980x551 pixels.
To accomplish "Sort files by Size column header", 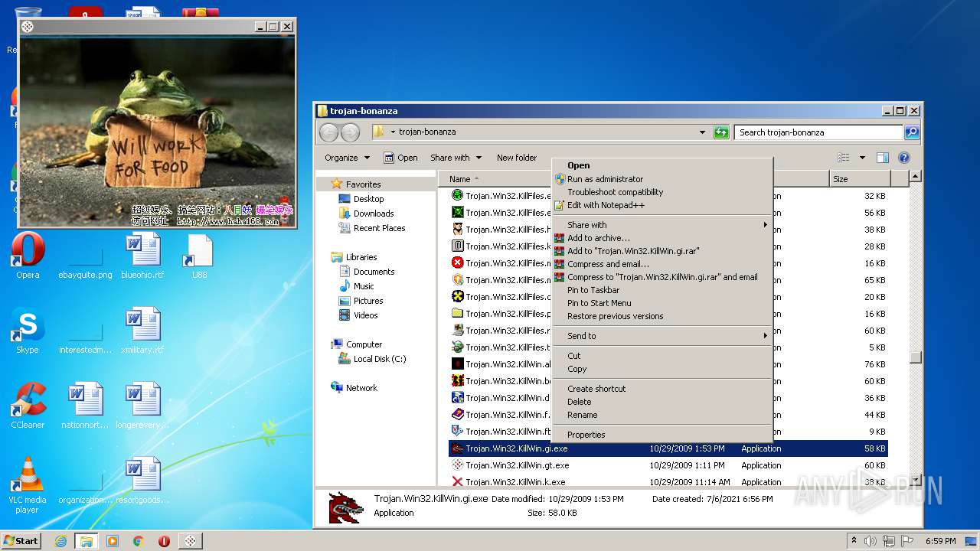I will click(x=860, y=179).
